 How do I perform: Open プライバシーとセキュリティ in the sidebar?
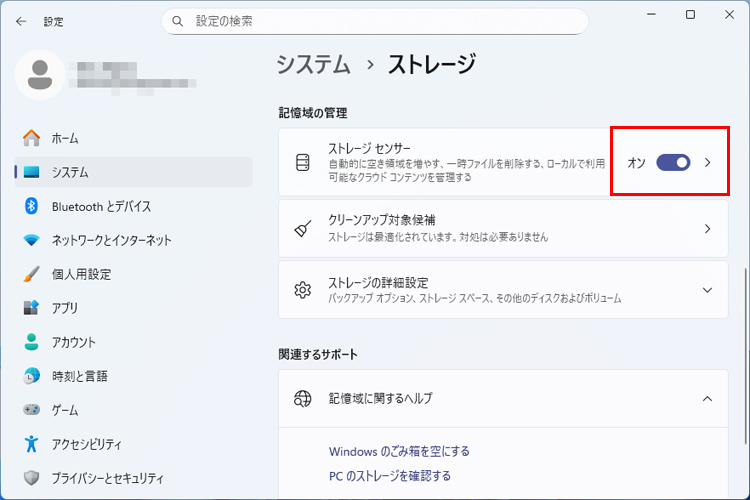107,478
